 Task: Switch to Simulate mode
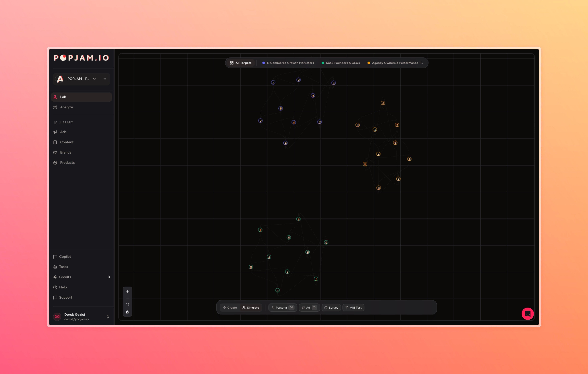tap(251, 307)
